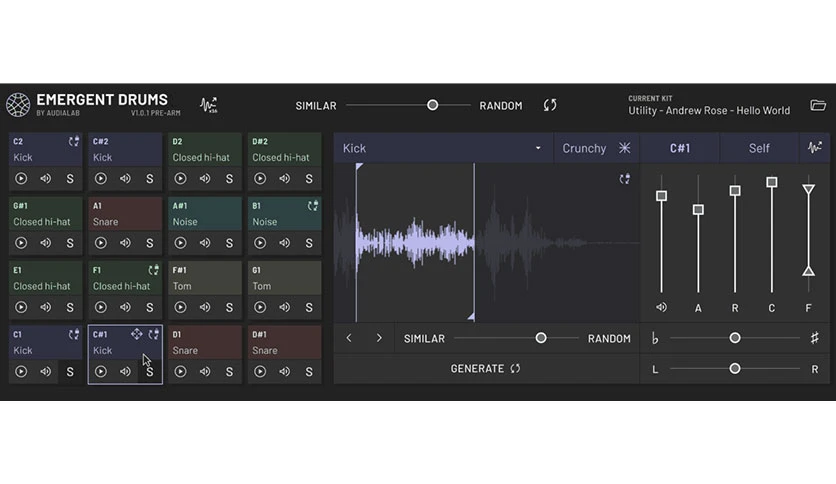The width and height of the screenshot is (836, 484).
Task: Adjust the pad Similar–Random slider
Action: coord(541,338)
